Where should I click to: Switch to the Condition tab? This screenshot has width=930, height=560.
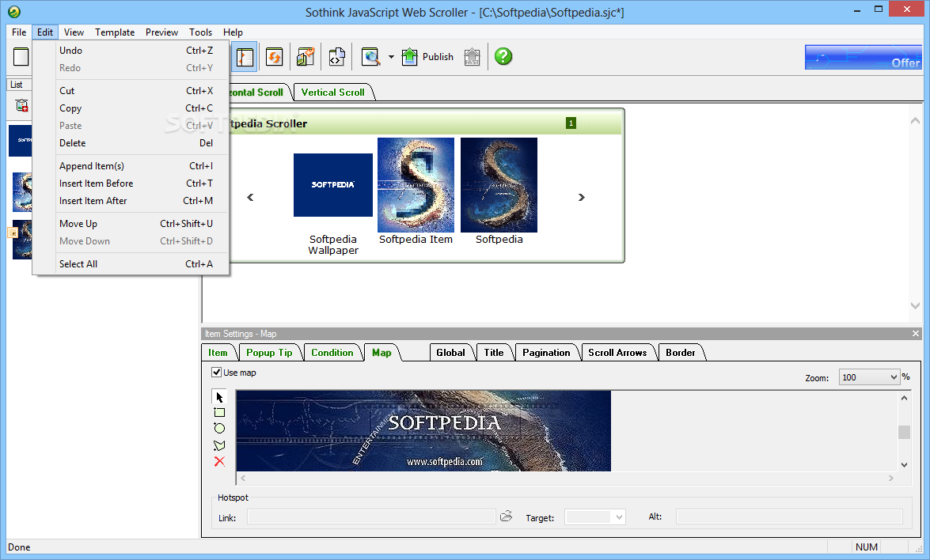[332, 353]
